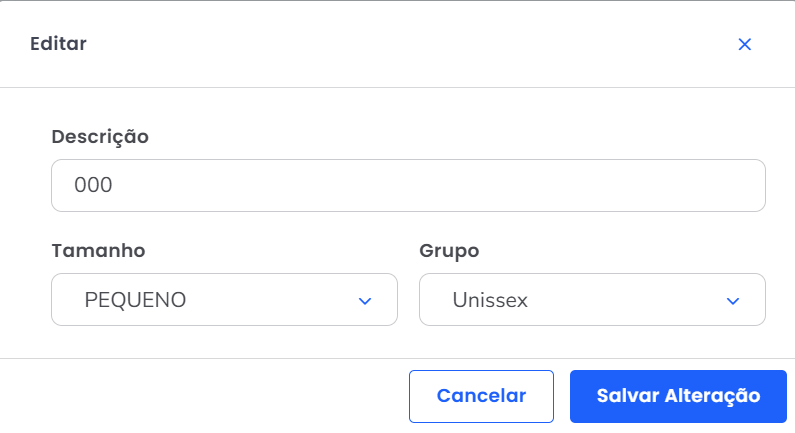
Task: Click empty footer area left of Cancelar
Action: (200, 396)
